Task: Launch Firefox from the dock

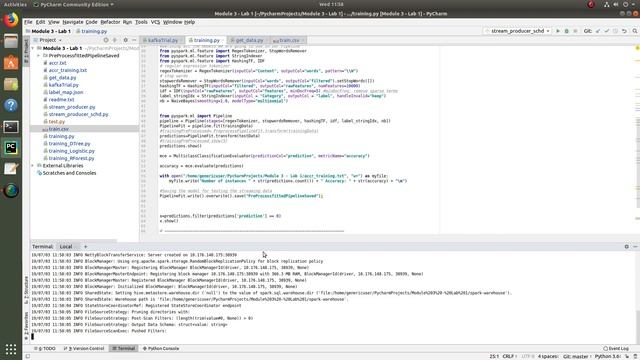Action: [11, 20]
